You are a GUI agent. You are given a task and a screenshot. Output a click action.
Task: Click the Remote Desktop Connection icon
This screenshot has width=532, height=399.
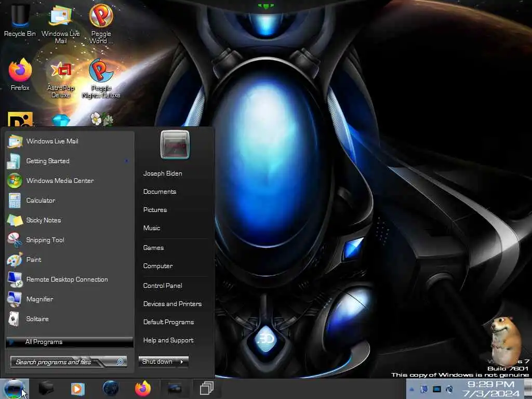[15, 280]
